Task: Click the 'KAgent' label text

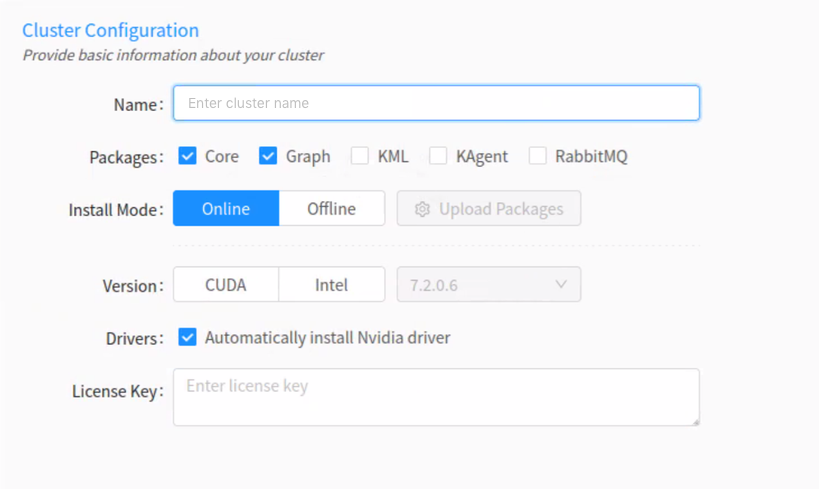Action: coord(482,156)
